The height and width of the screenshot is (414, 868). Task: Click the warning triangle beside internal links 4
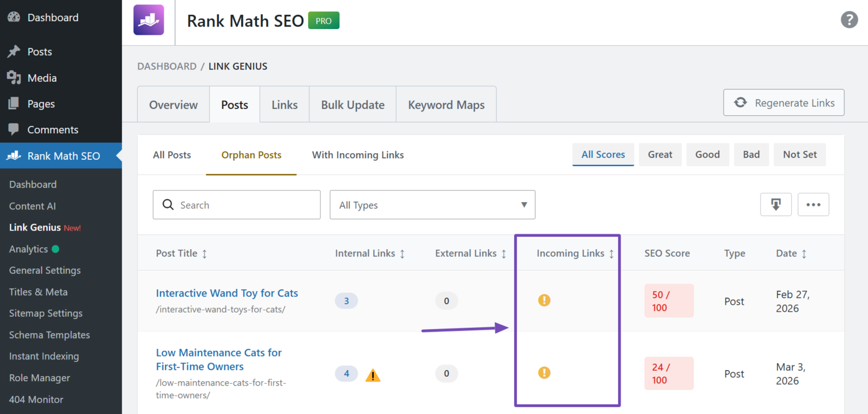[373, 375]
